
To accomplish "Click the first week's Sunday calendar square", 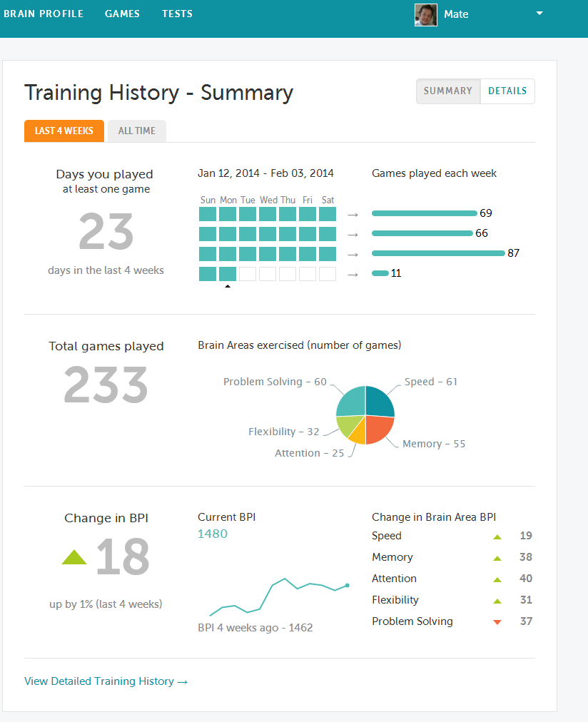I will point(208,214).
